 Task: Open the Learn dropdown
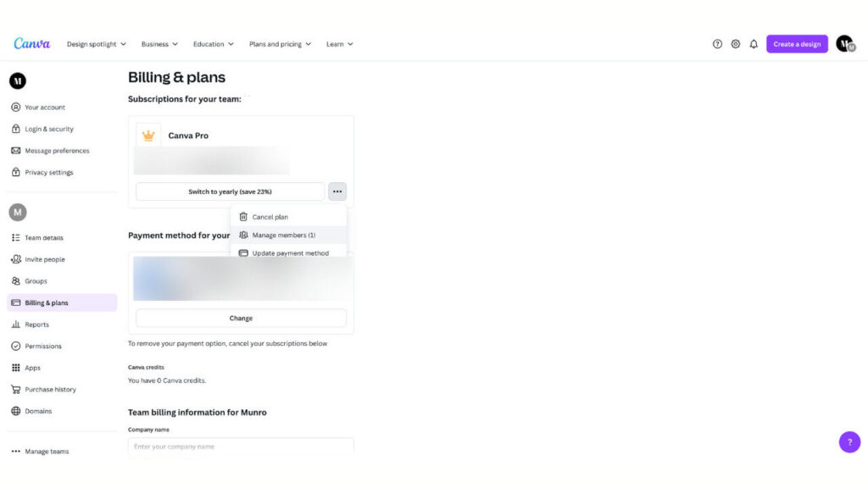339,44
